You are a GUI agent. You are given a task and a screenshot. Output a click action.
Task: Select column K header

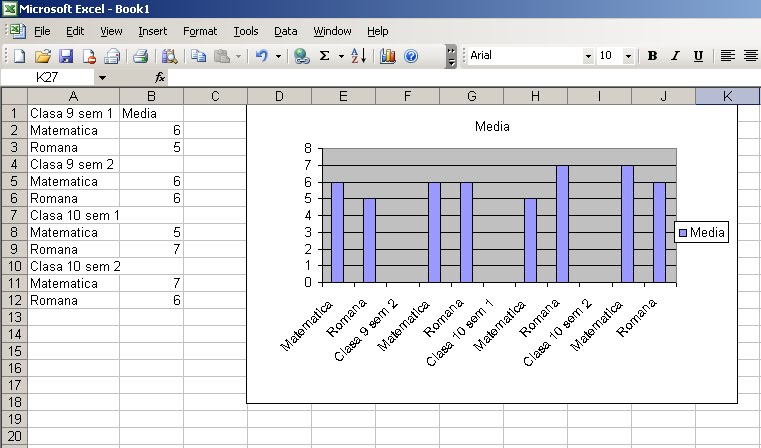[728, 96]
